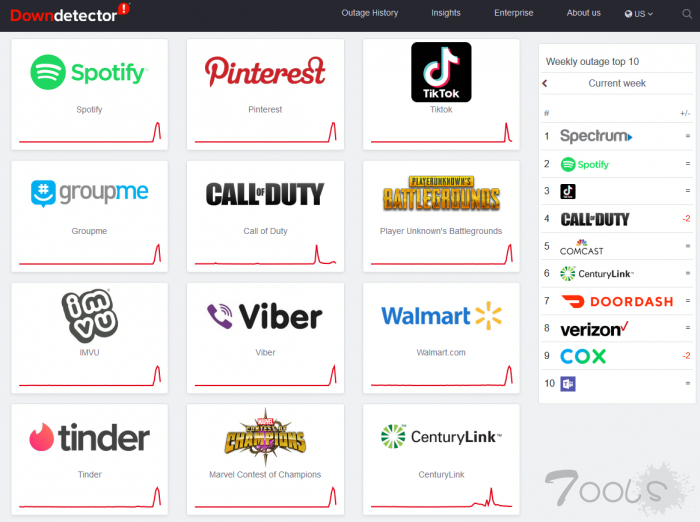
Task: Open the Outage History menu
Action: [370, 13]
